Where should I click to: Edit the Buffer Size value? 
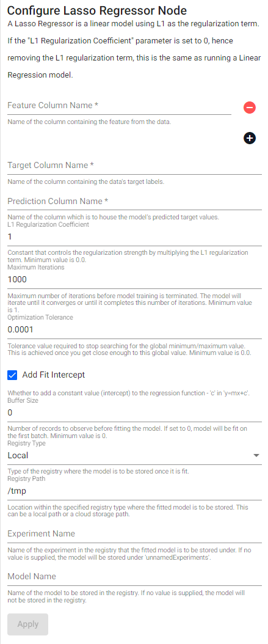tap(135, 413)
